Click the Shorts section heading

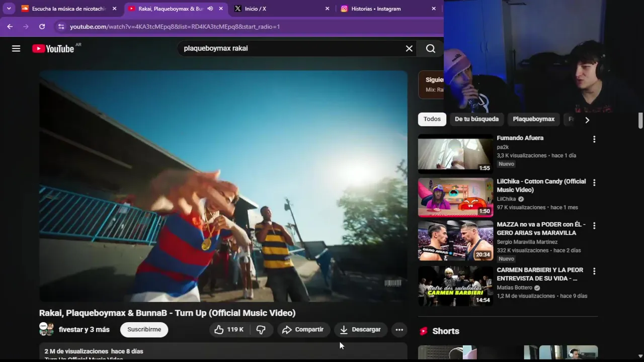[446, 331]
